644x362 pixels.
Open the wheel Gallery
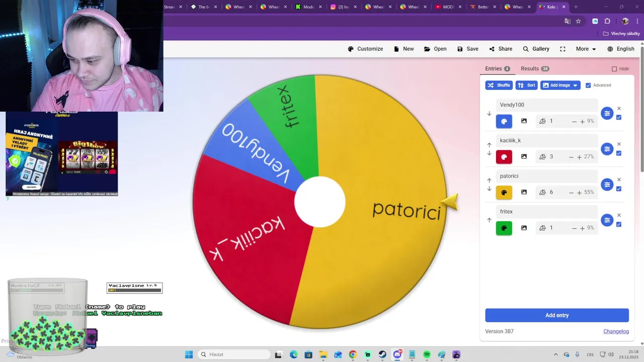[x=536, y=49]
